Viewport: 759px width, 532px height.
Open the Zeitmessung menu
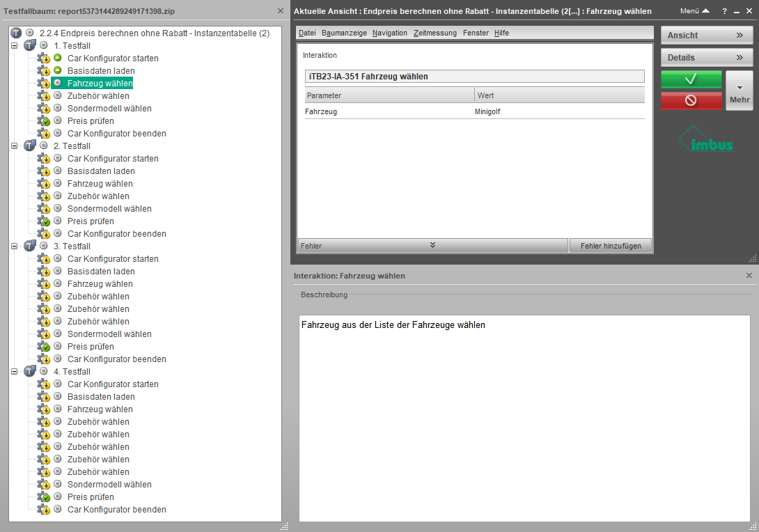coord(435,33)
